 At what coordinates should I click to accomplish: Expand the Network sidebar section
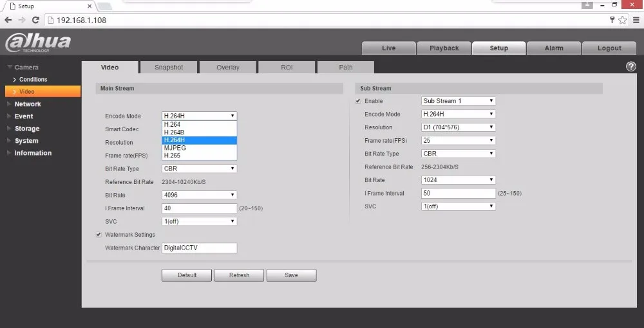click(x=28, y=104)
